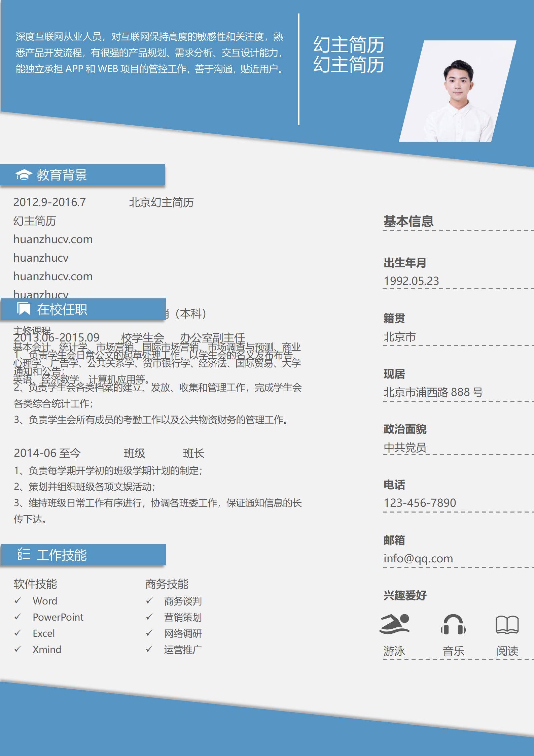Click the address 北京市浦西路 888 号
This screenshot has height=756, width=534.
(x=433, y=392)
